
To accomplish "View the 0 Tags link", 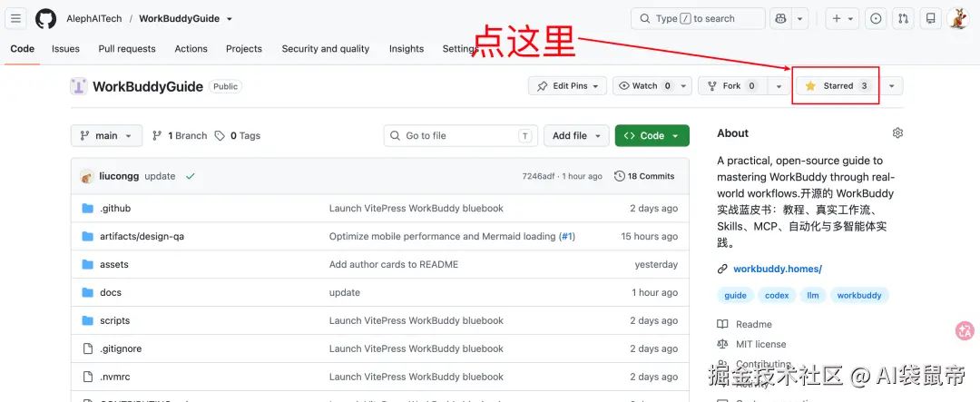I will [x=238, y=136].
